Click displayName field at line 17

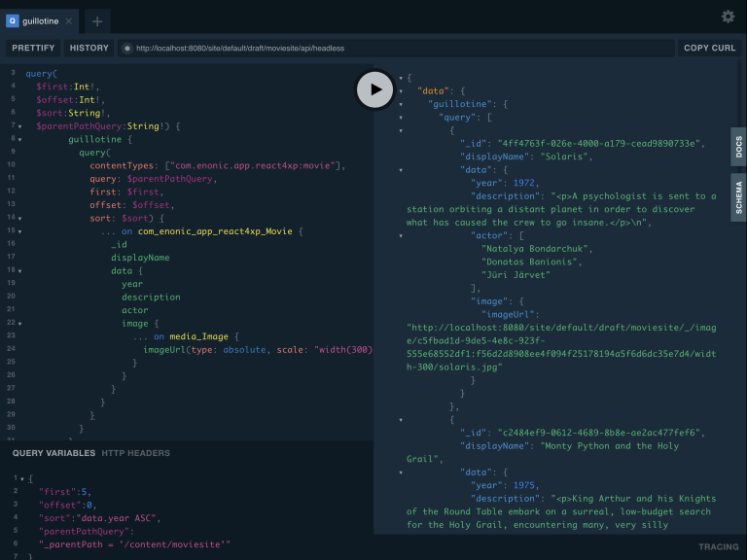(140, 258)
